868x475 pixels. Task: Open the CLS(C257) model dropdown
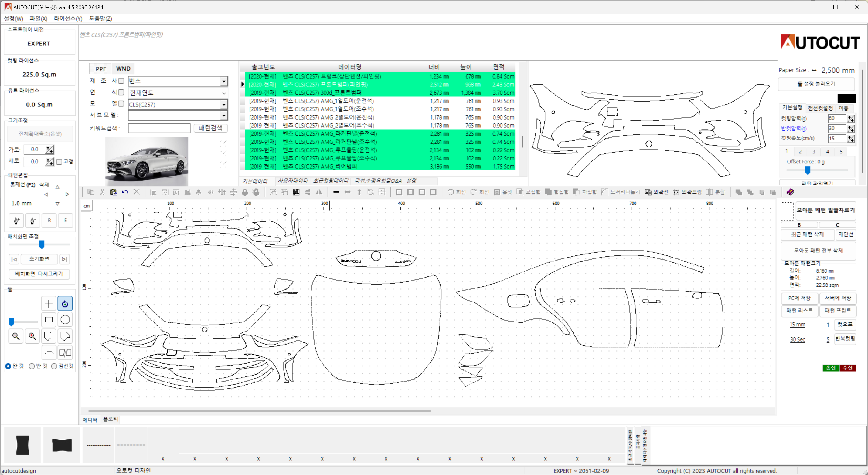coord(224,105)
